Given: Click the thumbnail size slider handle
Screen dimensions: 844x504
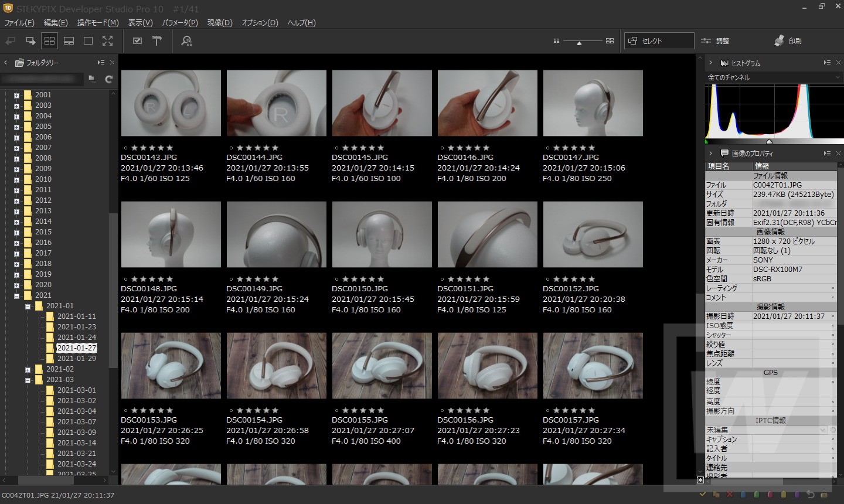Looking at the screenshot, I should click(579, 43).
